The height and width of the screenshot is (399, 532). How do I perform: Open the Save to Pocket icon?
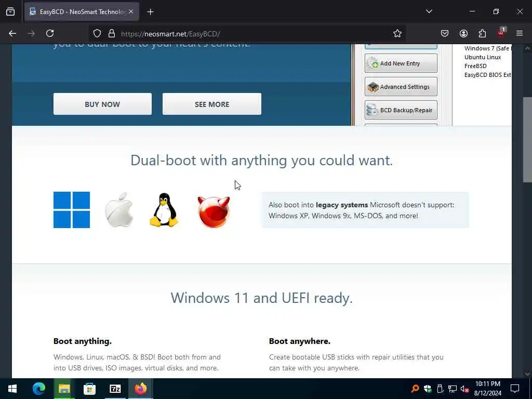[x=445, y=33]
